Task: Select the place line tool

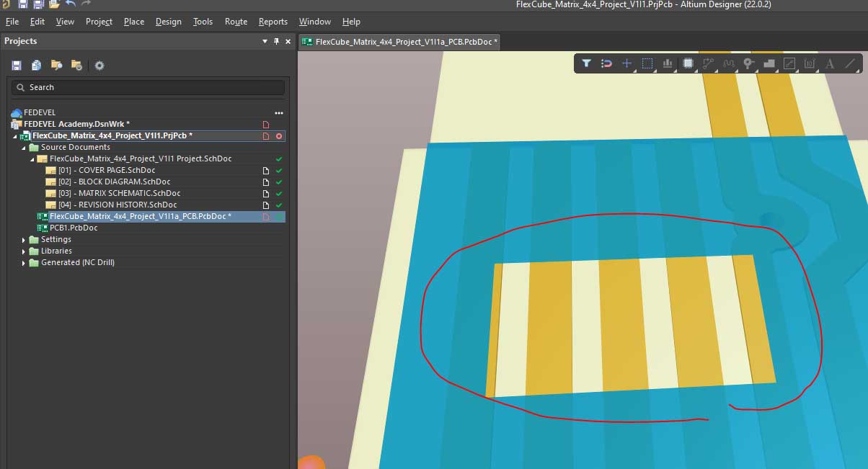Action: tap(851, 63)
